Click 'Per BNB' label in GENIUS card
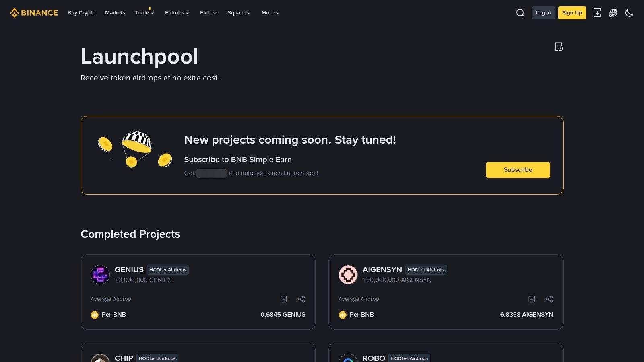Viewport: 644px width, 362px height. [x=114, y=315]
